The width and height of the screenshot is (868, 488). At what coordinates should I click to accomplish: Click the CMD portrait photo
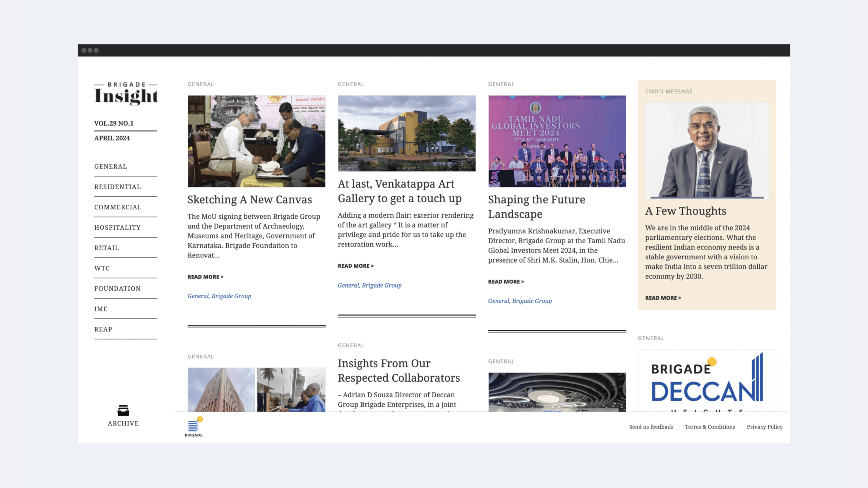click(707, 150)
